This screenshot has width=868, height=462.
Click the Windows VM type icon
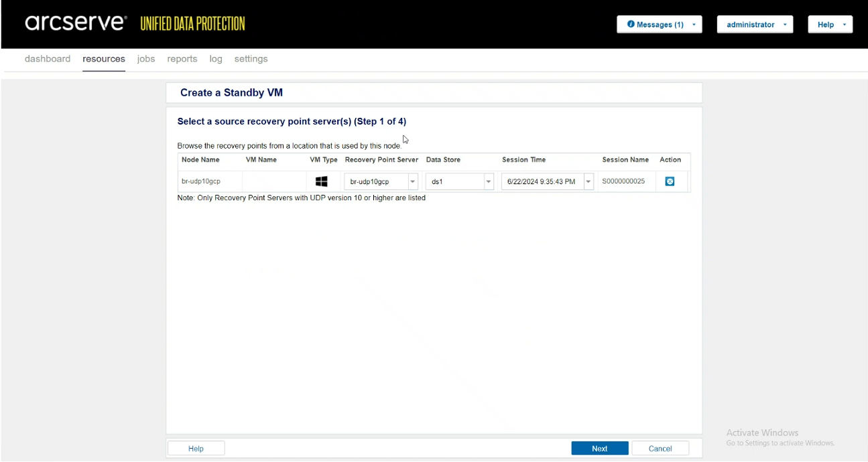coord(322,181)
